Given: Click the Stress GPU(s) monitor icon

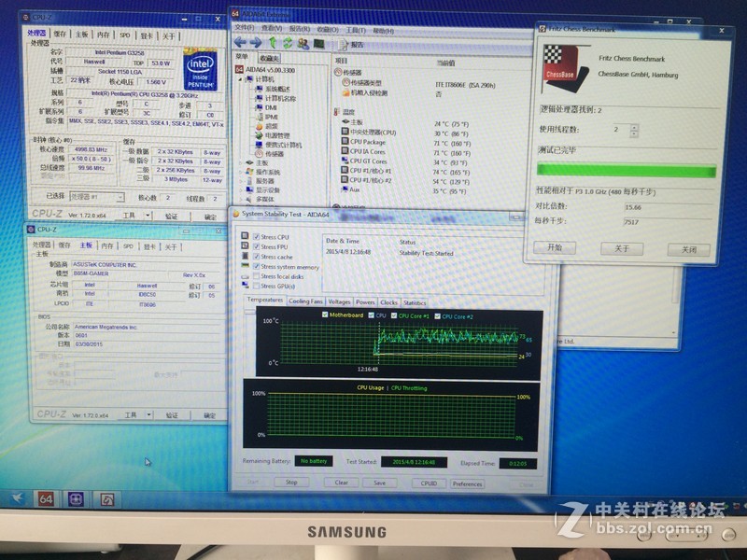Looking at the screenshot, I should click(x=245, y=286).
